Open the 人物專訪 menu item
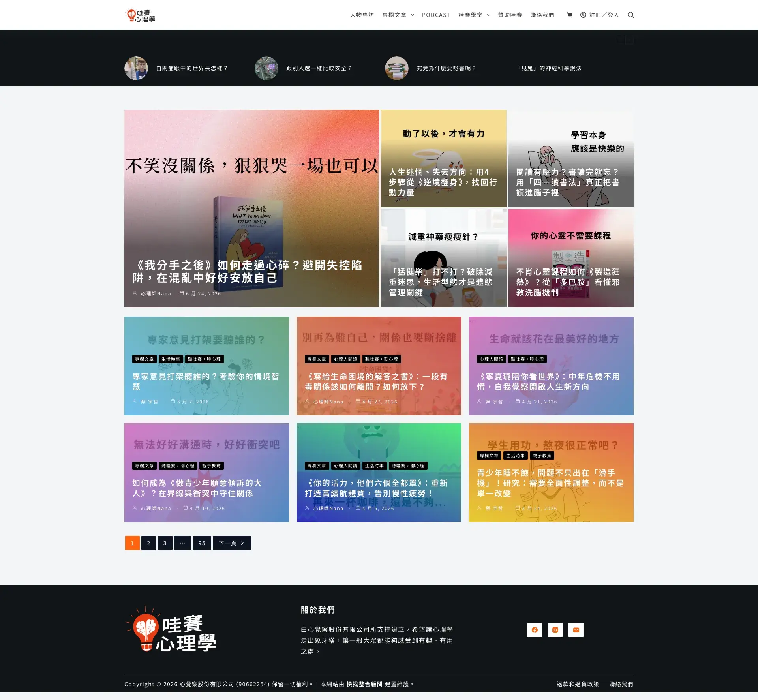Screen dimensions: 758x700 (x=362, y=15)
